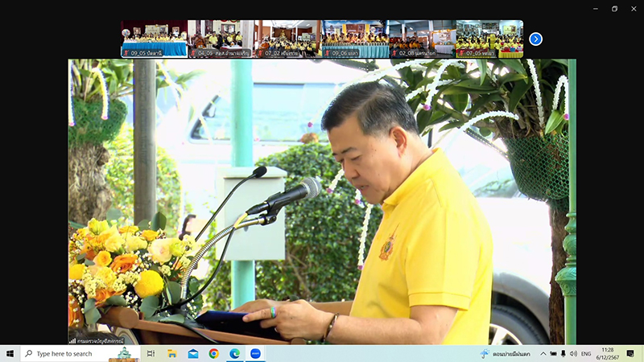The image size is (644, 362).
Task: Open the speaker volume control
Action: 573,353
